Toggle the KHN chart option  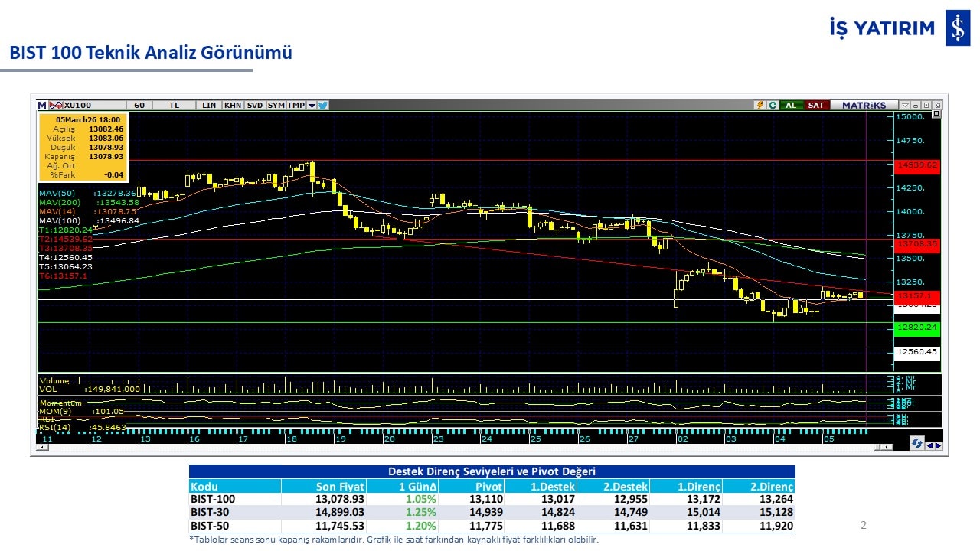[233, 105]
